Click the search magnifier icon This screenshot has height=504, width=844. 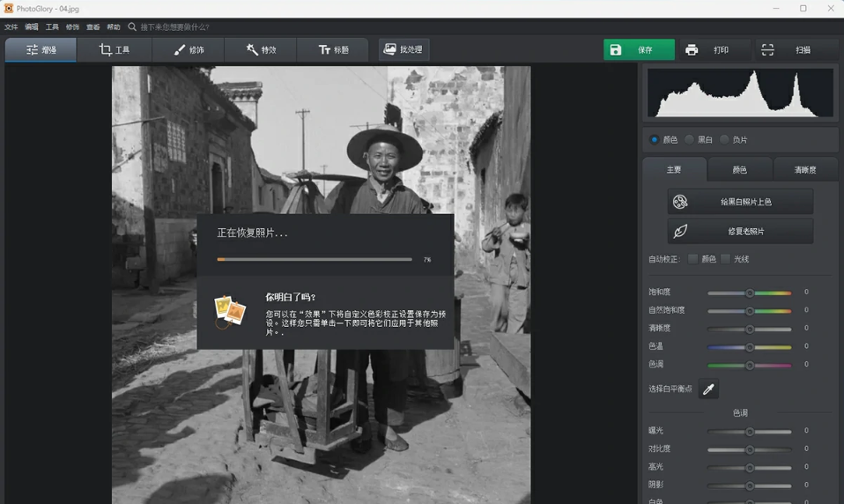coord(132,26)
